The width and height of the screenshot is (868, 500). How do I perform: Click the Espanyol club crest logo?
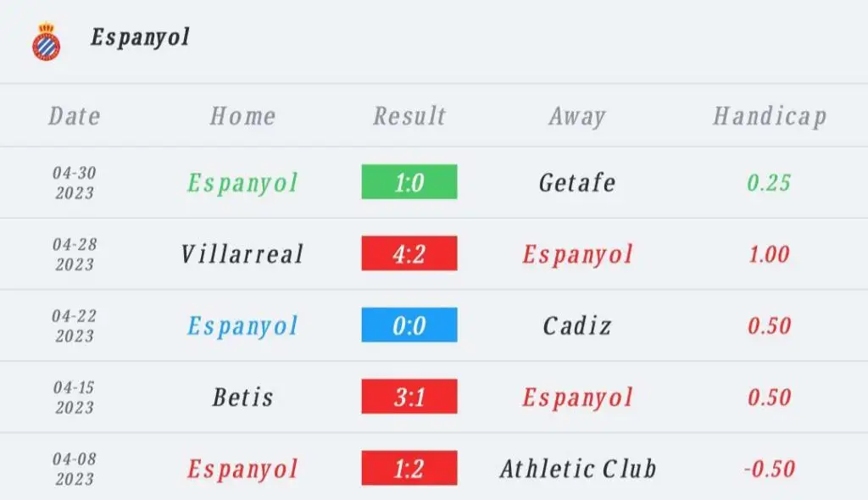click(46, 42)
